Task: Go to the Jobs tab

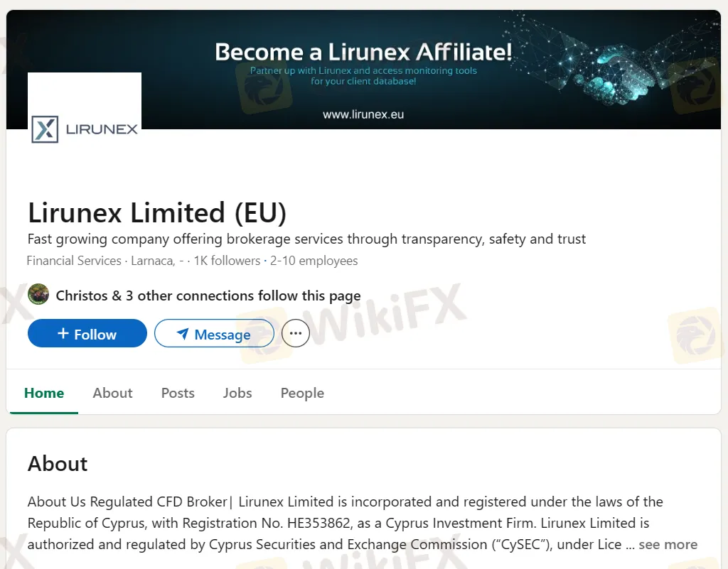Action: click(237, 393)
